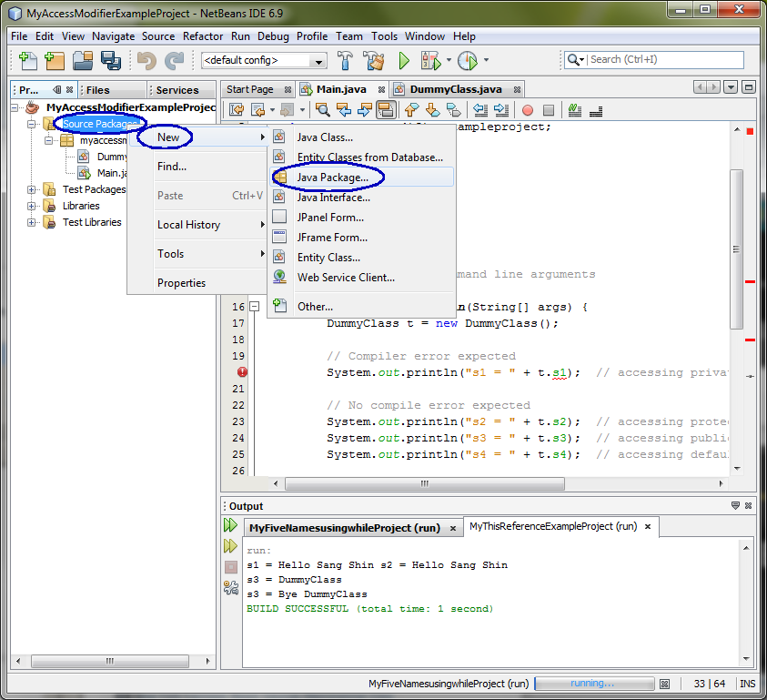Screen dimensions: 767x700
Task: Click the Stop Macro Recording icon
Action: coord(549,110)
